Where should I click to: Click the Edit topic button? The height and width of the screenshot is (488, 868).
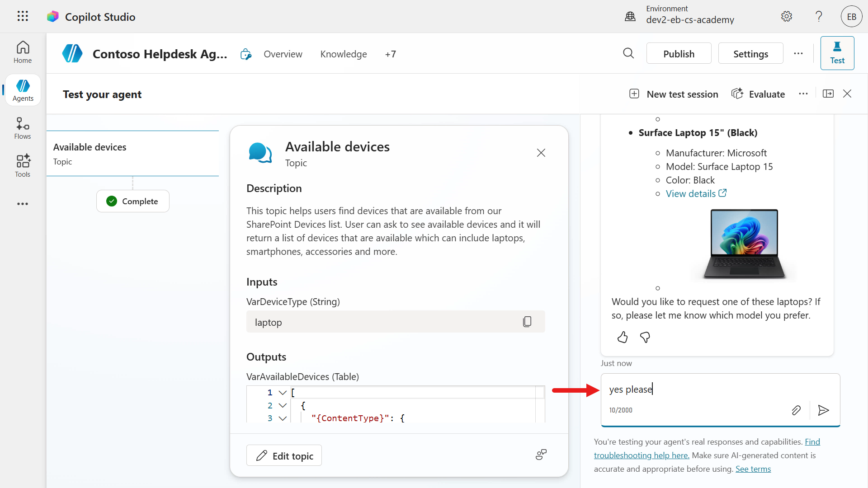[x=284, y=455]
